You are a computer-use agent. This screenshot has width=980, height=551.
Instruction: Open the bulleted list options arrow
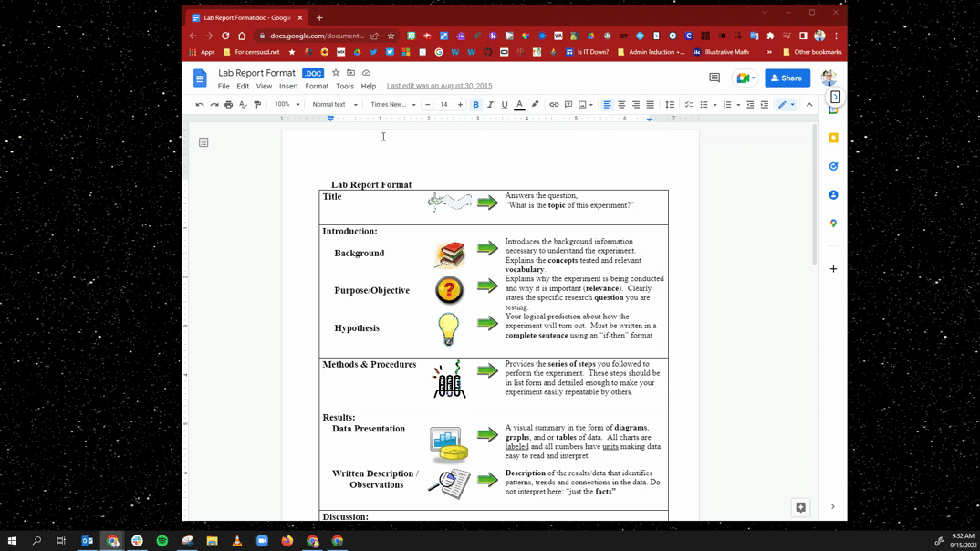click(715, 104)
